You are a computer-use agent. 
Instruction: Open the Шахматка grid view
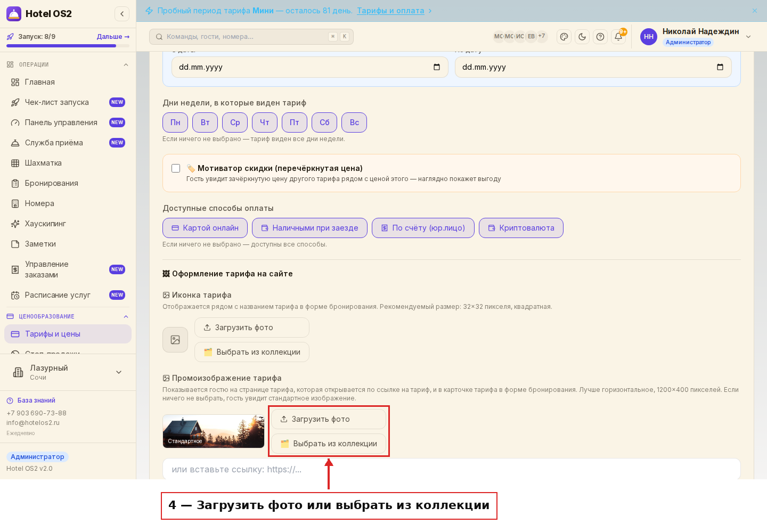click(x=68, y=163)
